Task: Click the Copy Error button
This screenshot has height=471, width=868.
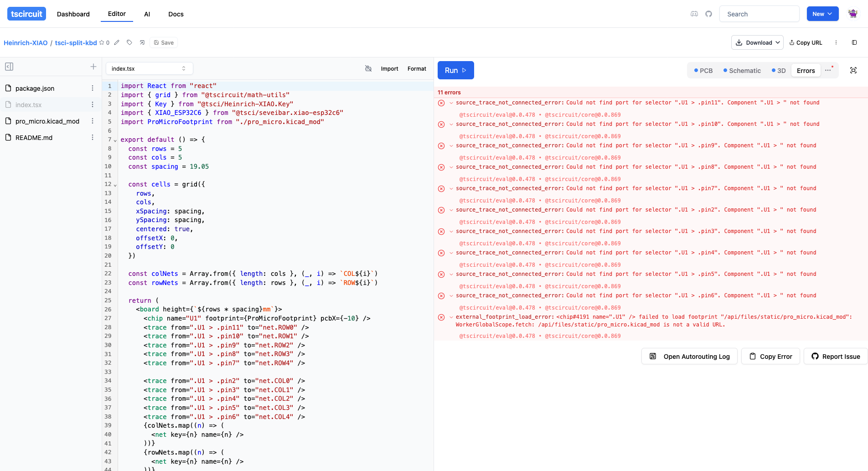Action: pyautogui.click(x=770, y=356)
